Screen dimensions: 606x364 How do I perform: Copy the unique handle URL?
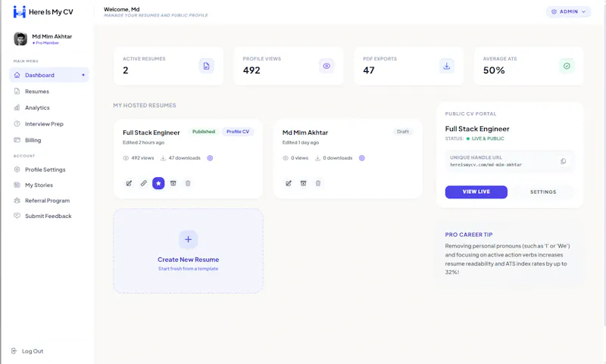point(563,161)
